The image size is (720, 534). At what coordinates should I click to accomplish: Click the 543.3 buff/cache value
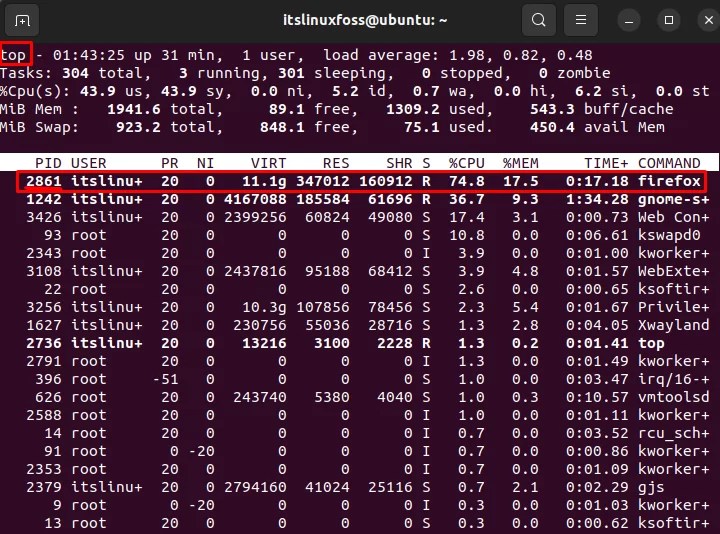point(552,109)
